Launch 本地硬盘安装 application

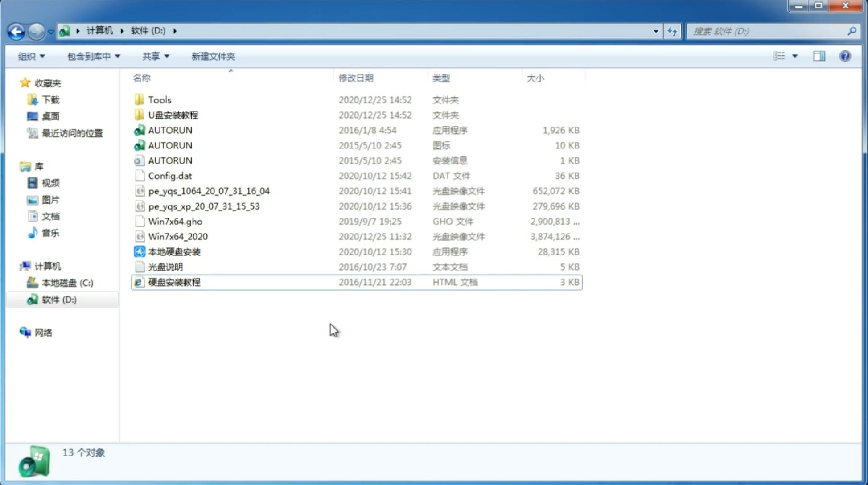[174, 251]
